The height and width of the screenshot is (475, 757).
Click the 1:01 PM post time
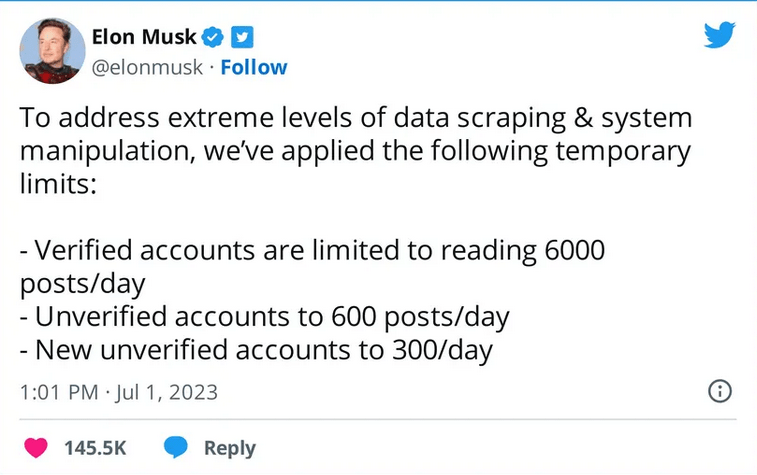(57, 393)
